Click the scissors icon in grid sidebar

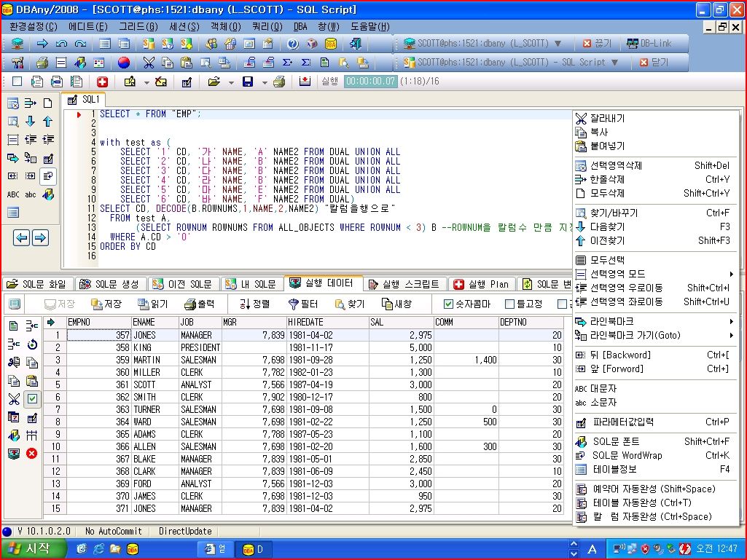coord(14,399)
